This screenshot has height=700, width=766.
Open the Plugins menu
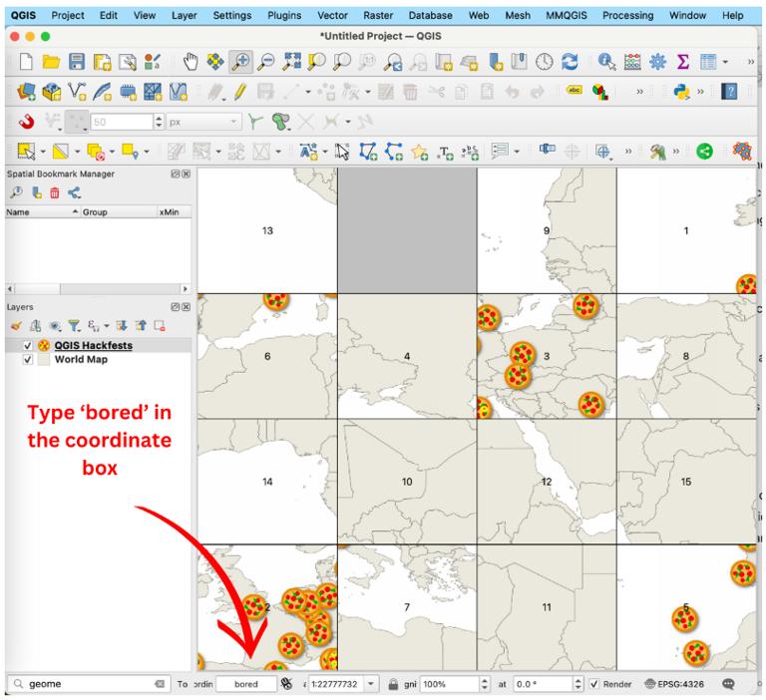pos(284,15)
